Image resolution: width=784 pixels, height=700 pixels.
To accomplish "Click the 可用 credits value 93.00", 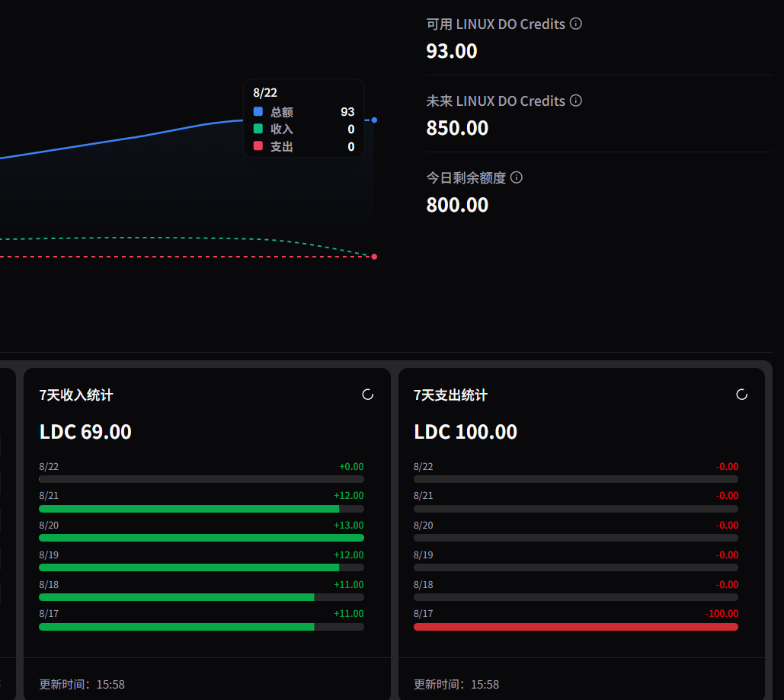I will click(x=452, y=51).
